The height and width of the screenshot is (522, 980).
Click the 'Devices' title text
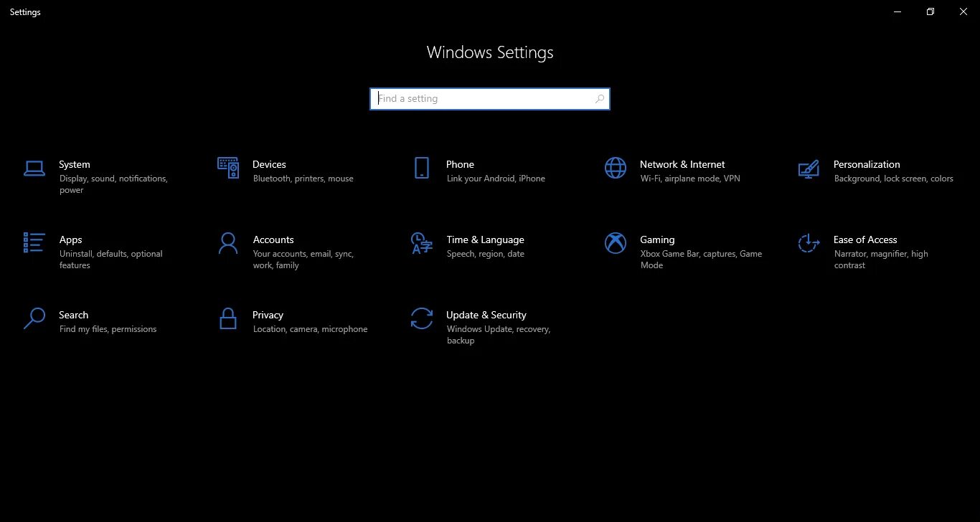tap(269, 164)
